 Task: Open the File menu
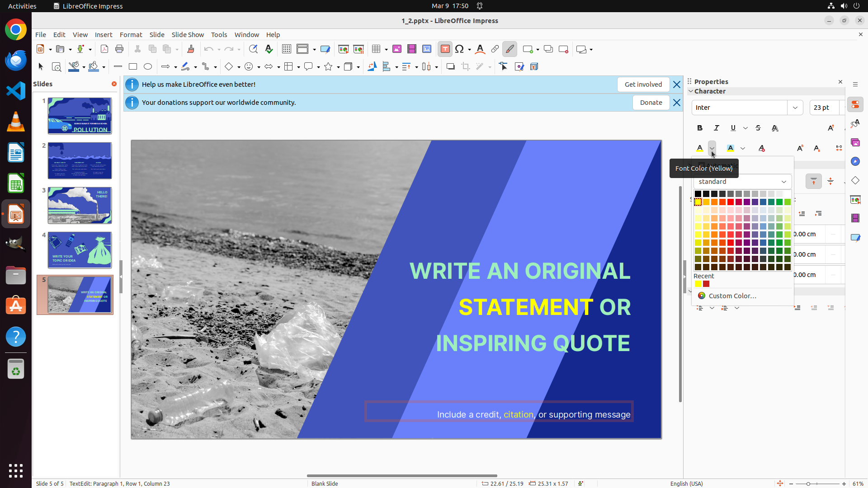click(41, 35)
